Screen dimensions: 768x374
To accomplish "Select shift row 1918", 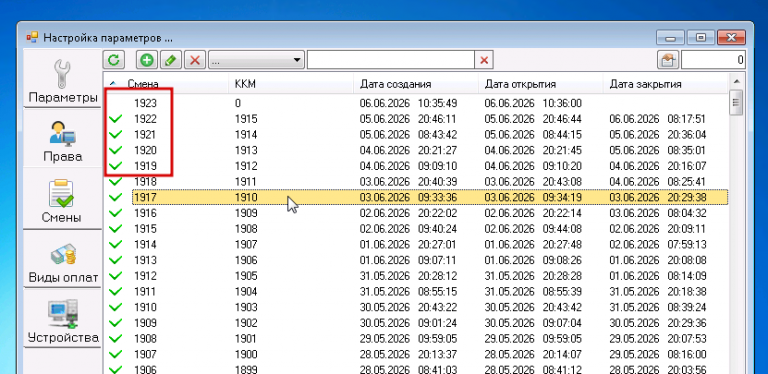I will (x=416, y=182).
